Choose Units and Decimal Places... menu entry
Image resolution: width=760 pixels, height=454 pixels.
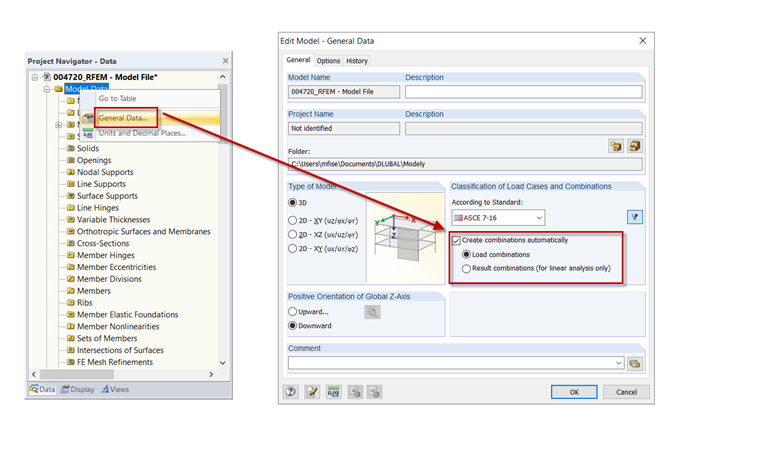pyautogui.click(x=142, y=133)
